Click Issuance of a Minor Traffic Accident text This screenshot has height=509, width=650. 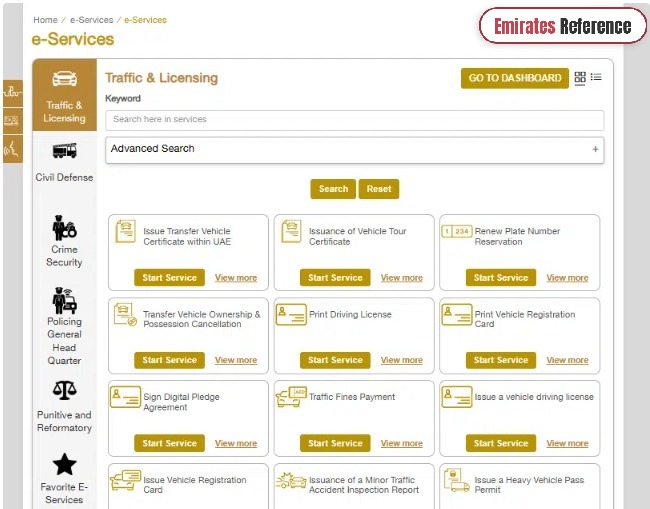click(x=364, y=485)
